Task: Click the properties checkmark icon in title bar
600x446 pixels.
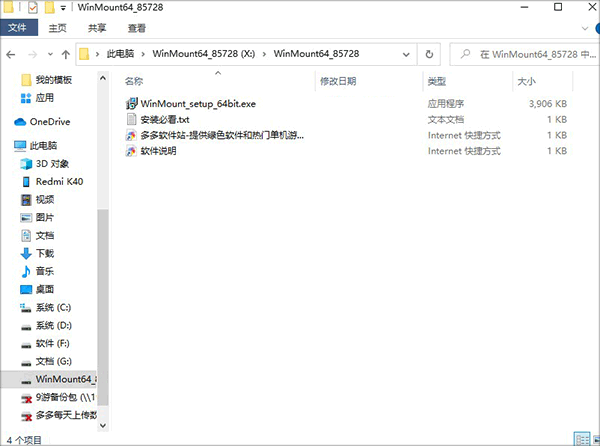Action: coord(33,7)
